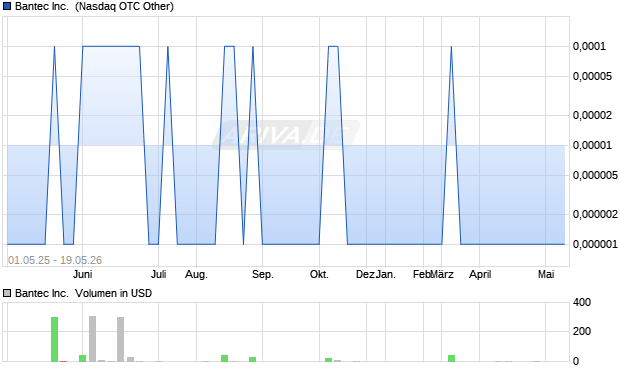Click the 'Juli' month label
Image resolution: width=620 pixels, height=371 pixels.
coord(159,274)
